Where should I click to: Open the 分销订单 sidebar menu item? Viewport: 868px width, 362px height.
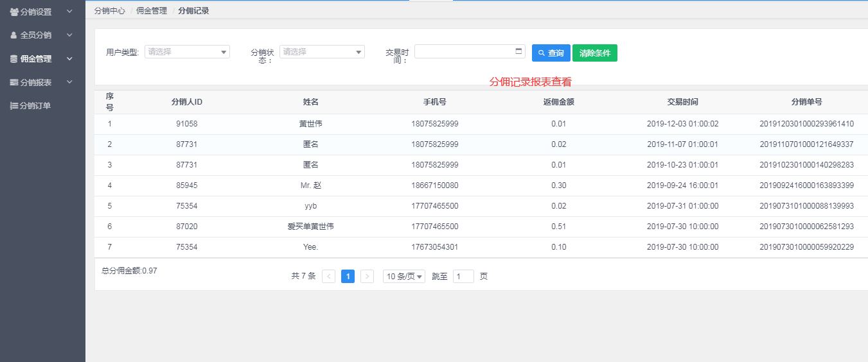point(35,106)
